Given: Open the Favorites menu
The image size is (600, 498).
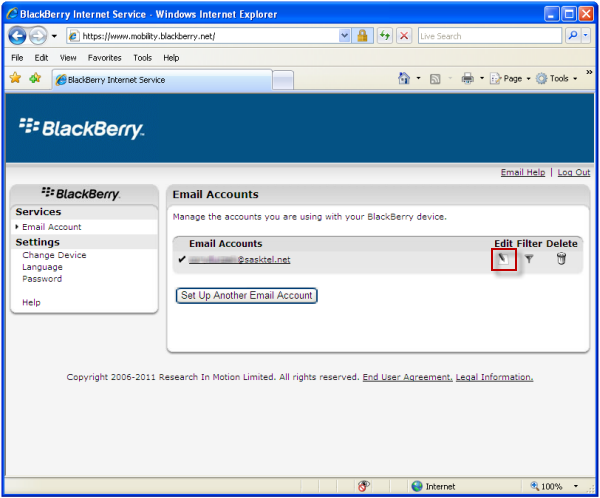Looking at the screenshot, I should click(104, 58).
